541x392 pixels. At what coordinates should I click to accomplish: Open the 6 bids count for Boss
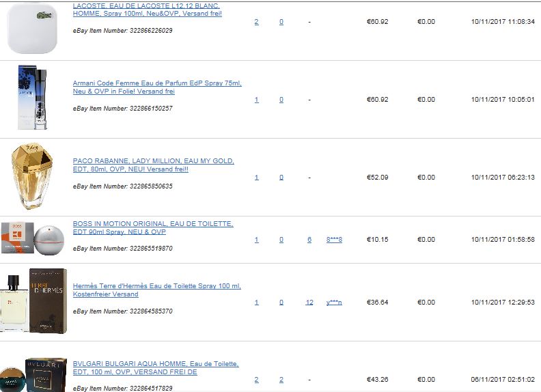[309, 240]
